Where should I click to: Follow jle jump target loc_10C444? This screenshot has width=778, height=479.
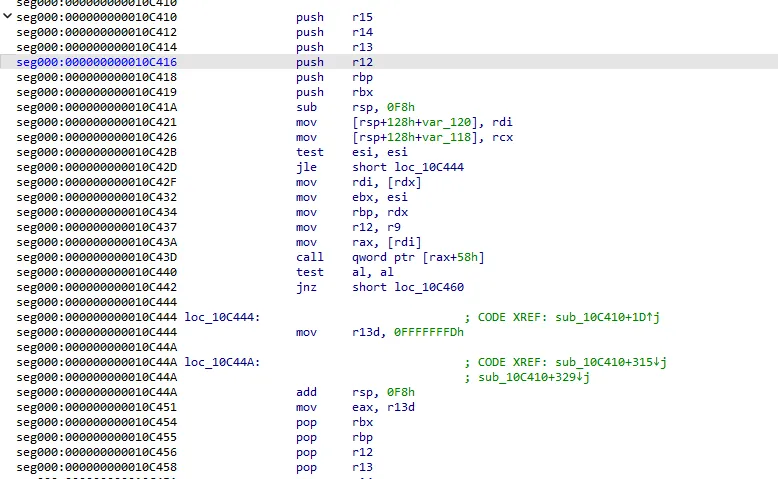pos(429,167)
